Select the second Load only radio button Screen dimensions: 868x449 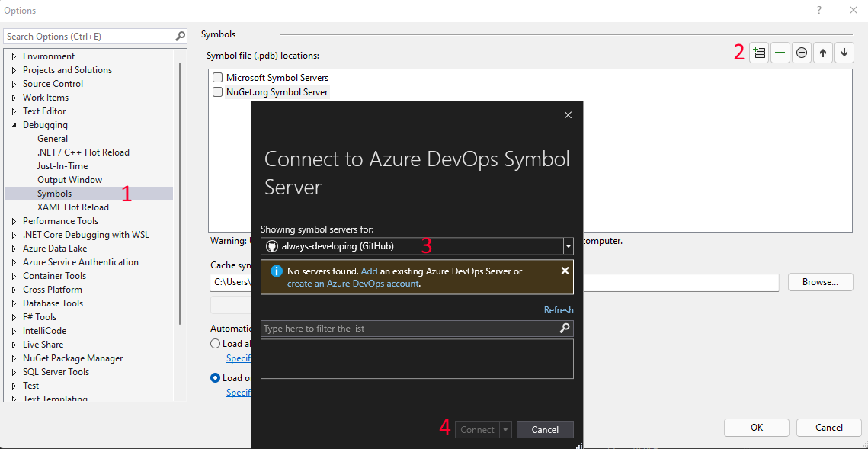tap(216, 378)
